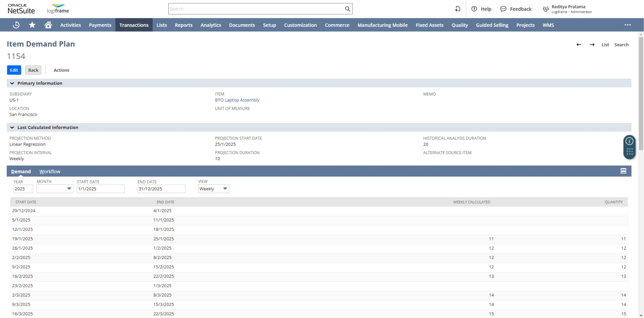Open the More menu ellipsis
Viewport: 644px width, 318px height.
628,25
